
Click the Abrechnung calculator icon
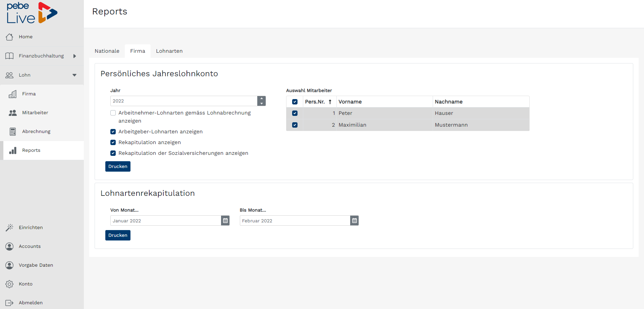13,132
